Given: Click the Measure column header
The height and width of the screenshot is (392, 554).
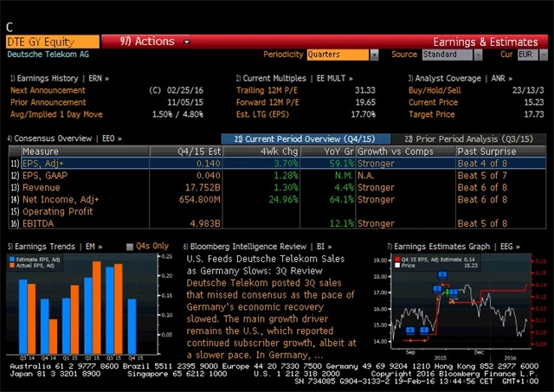Looking at the screenshot, I should click(85, 151).
